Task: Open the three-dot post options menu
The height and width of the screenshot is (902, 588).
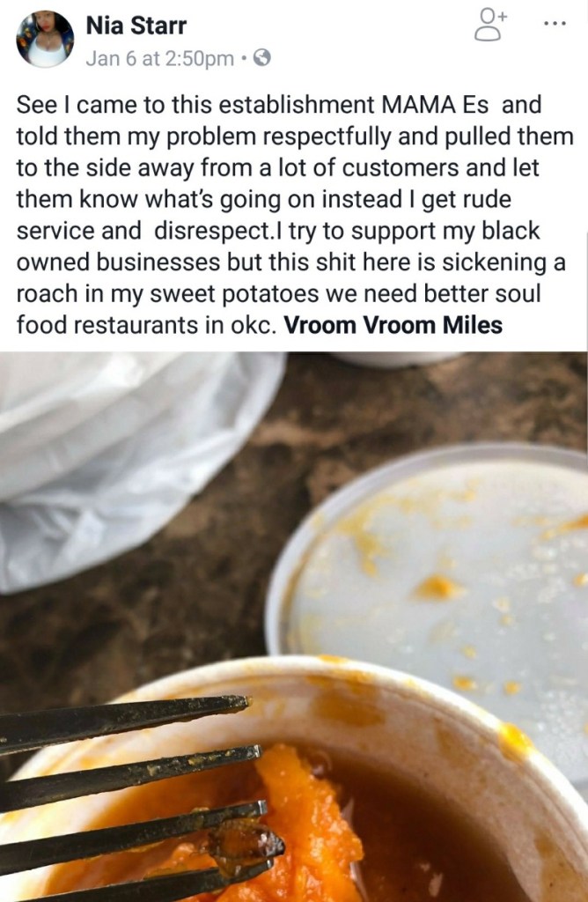Action: pyautogui.click(x=555, y=24)
